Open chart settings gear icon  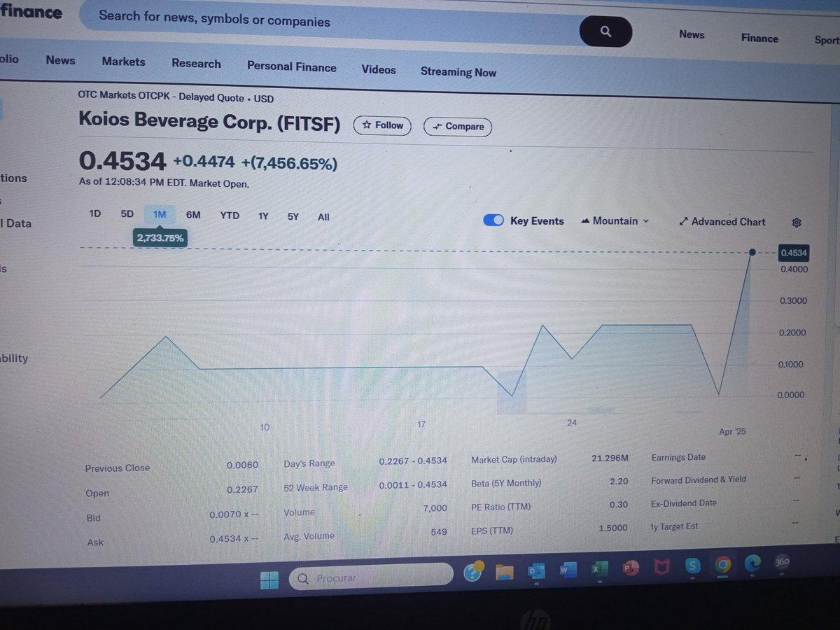[797, 223]
